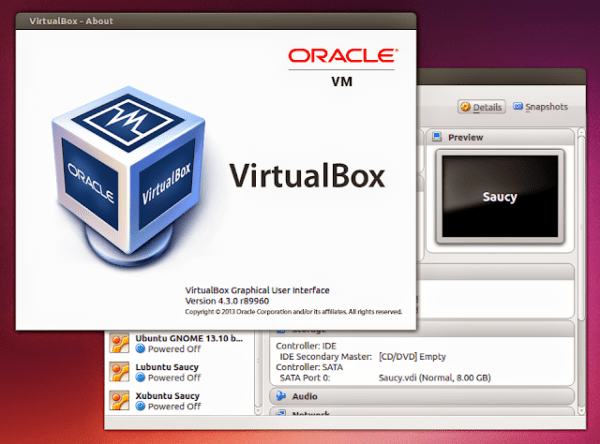Expand the Audio section header
The width and height of the screenshot is (600, 444).
pos(422,396)
